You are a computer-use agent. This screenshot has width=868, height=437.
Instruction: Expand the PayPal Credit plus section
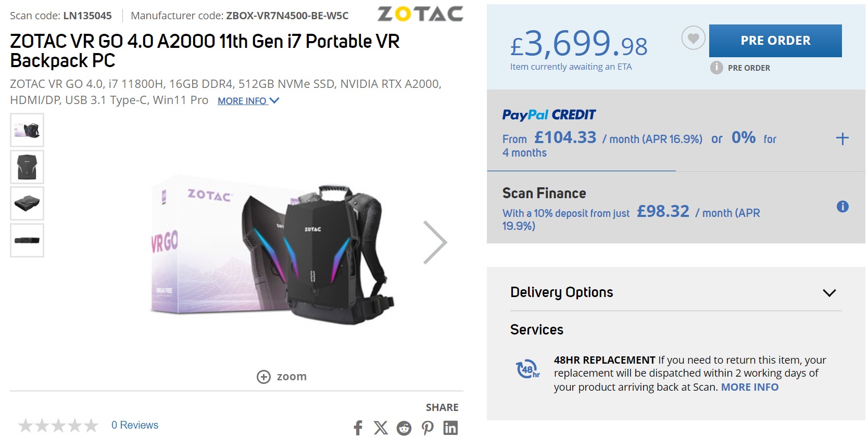point(842,138)
